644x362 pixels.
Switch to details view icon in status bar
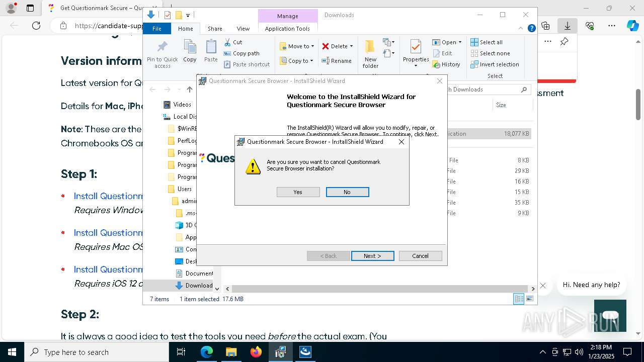[x=519, y=299]
